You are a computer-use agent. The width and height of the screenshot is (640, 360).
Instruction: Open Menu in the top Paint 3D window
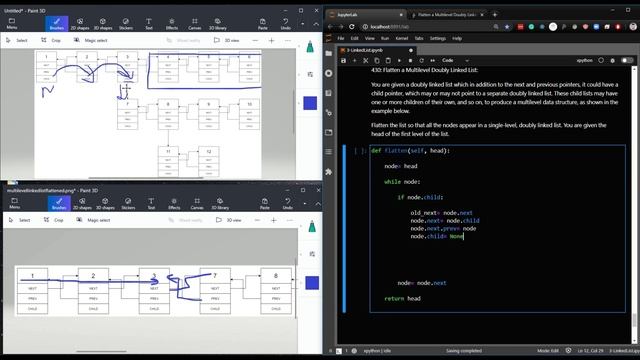click(12, 24)
